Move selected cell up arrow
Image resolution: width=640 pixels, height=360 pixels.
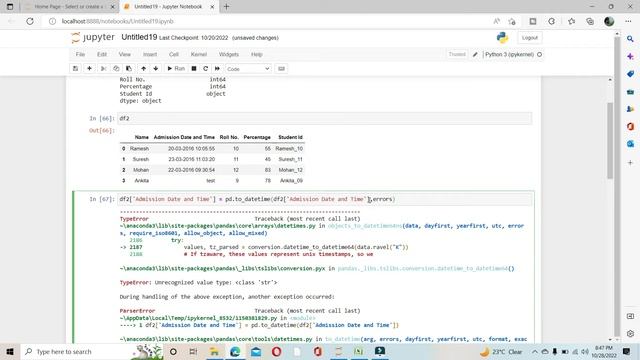(143, 69)
